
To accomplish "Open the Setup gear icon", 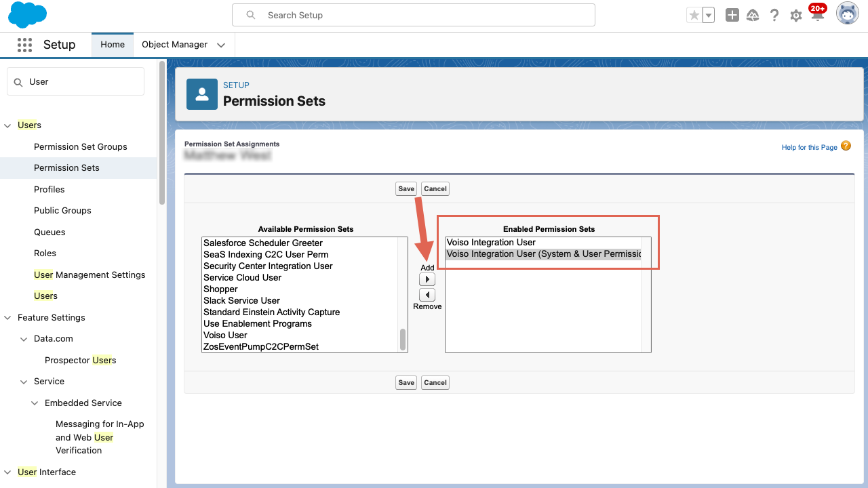I will (796, 16).
